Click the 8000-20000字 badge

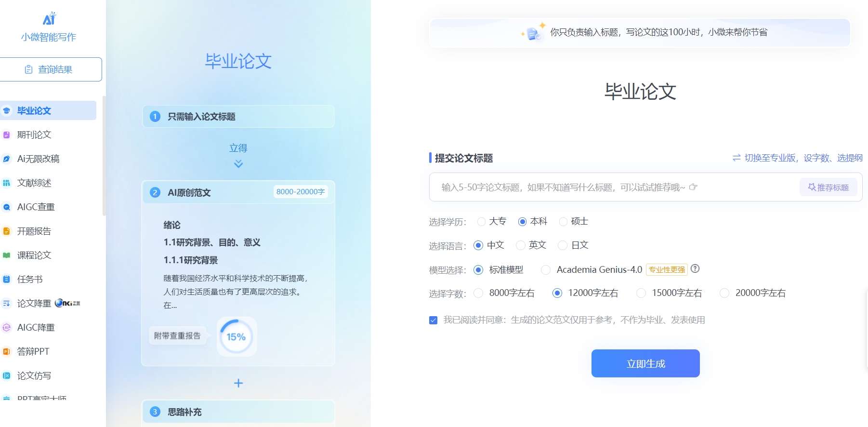[x=301, y=192]
